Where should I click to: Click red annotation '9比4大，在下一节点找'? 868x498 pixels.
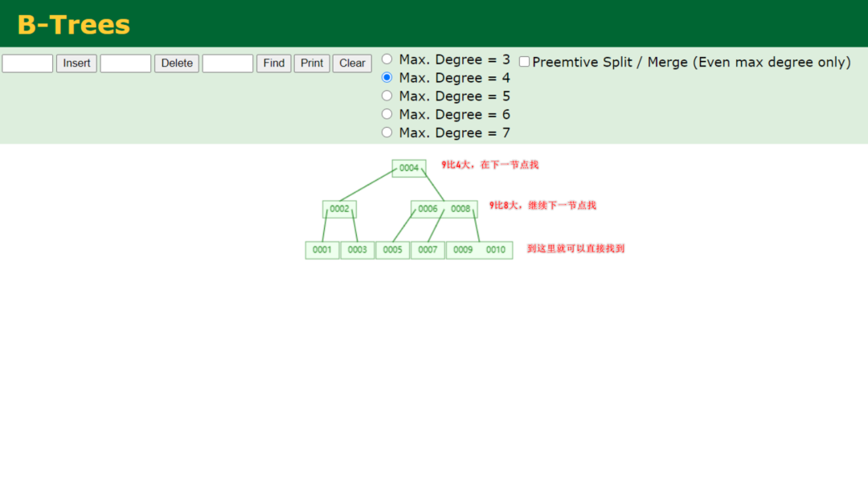490,165
